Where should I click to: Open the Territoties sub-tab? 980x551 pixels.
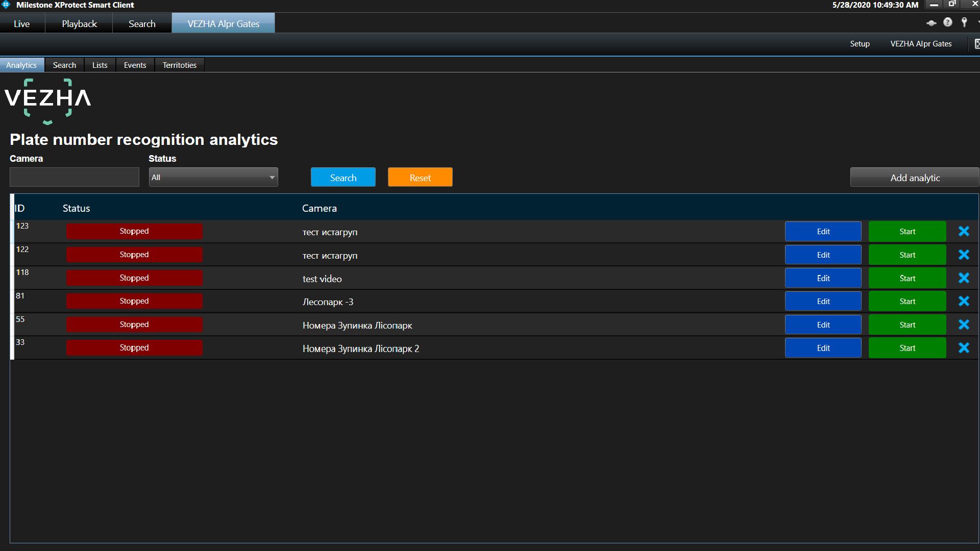tap(179, 65)
